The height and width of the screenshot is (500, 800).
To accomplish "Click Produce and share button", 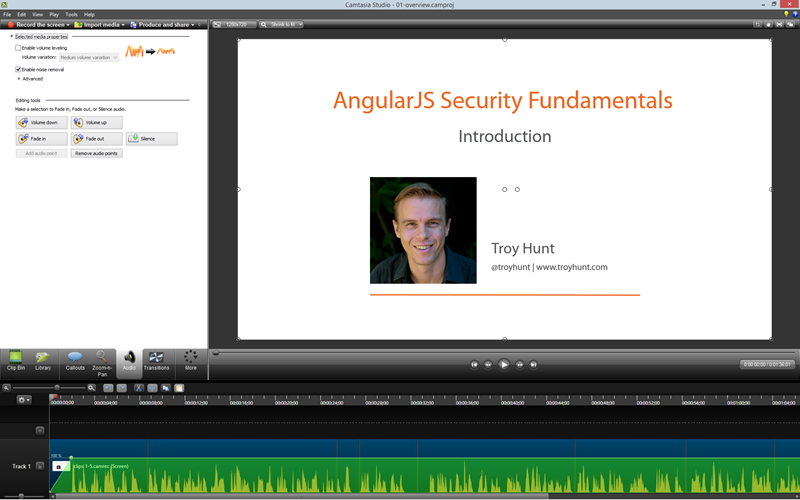I will [160, 24].
